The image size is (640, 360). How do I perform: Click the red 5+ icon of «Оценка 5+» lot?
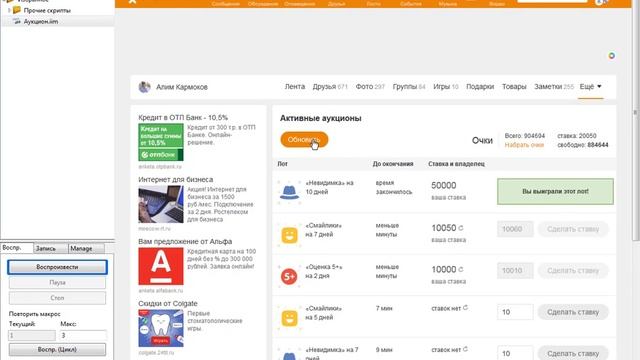coord(289,277)
